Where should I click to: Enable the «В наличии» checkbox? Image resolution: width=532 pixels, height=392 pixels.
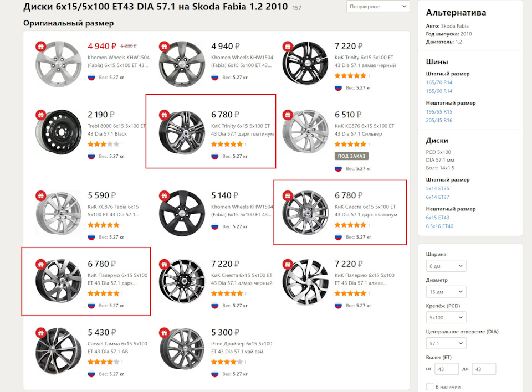pos(429,386)
